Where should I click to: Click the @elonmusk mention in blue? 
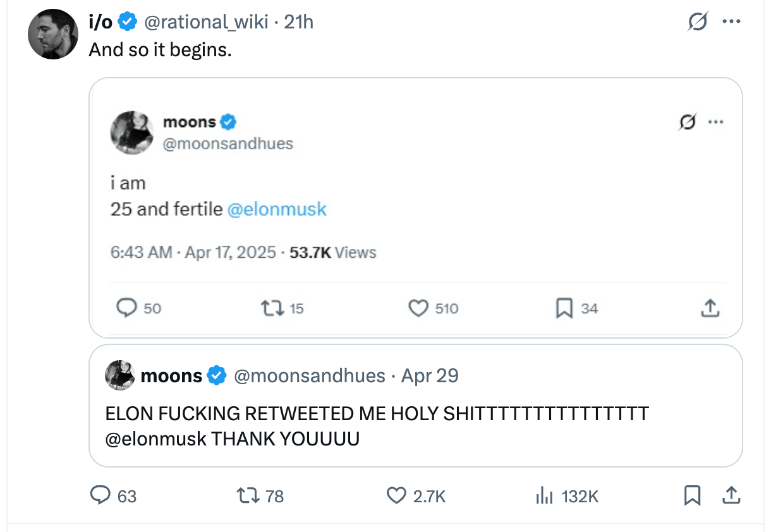click(x=276, y=209)
